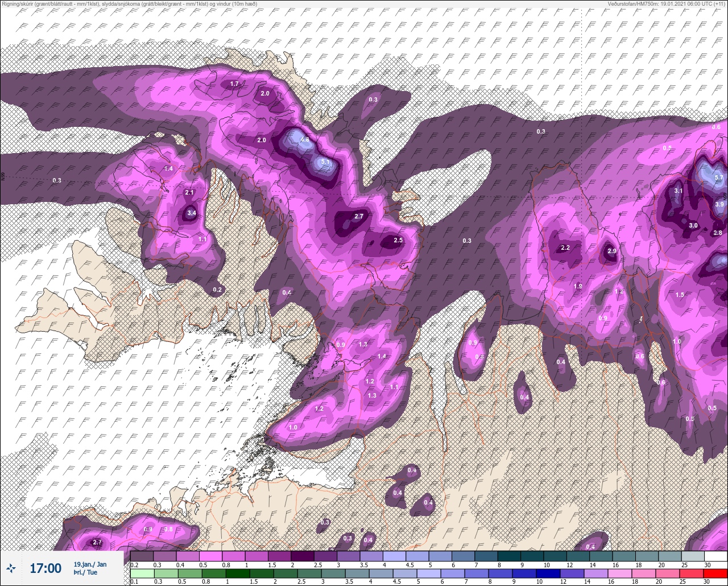Select the upper legend swatch after 30

pyautogui.click(x=715, y=556)
